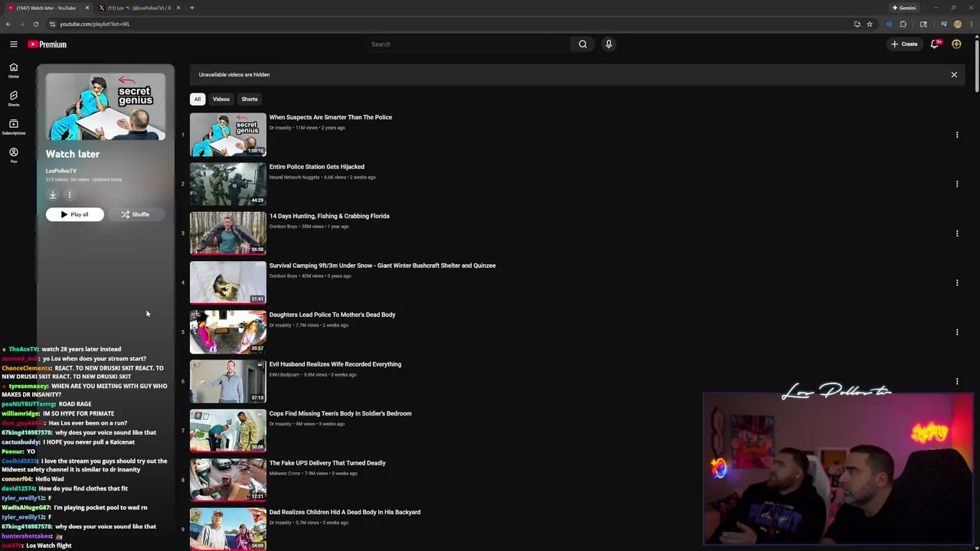
Task: Open the YouTube hamburger guide menu
Action: [x=13, y=44]
